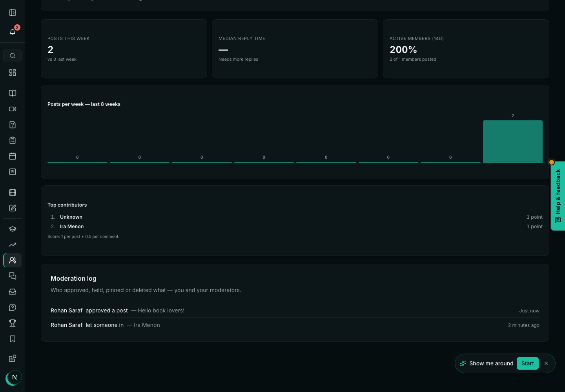Click "approved a post" in moderation log
Screen dimensions: 565x392
click(x=107, y=310)
